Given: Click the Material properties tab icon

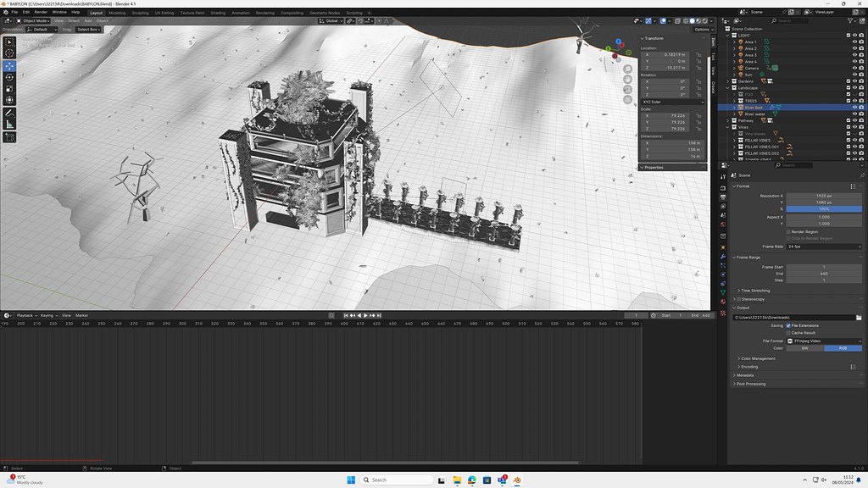Looking at the screenshot, I should pyautogui.click(x=723, y=301).
